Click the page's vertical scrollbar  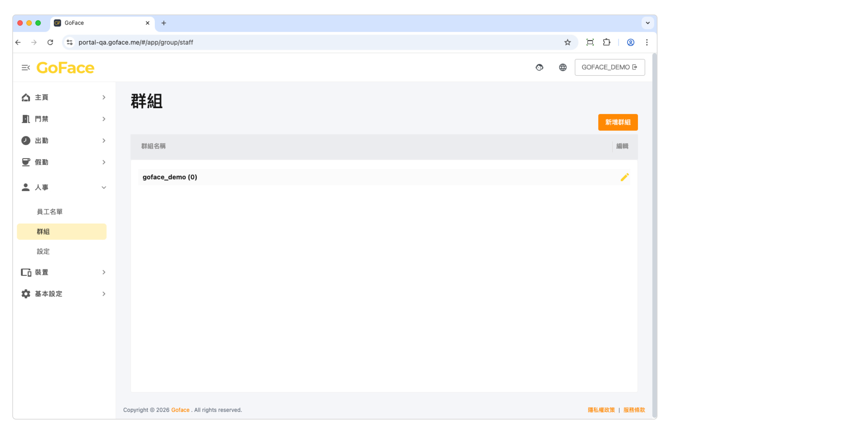(x=654, y=217)
